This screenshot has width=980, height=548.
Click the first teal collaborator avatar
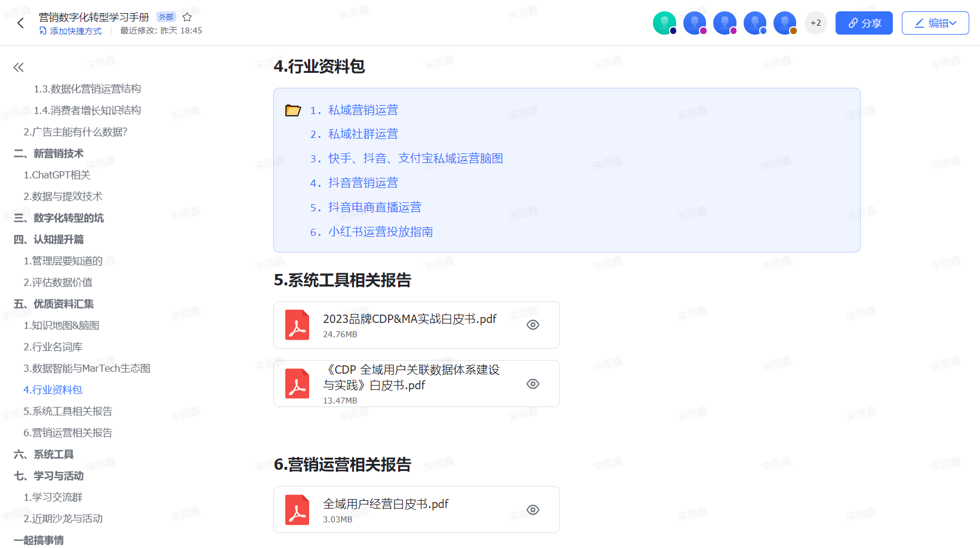click(x=664, y=23)
